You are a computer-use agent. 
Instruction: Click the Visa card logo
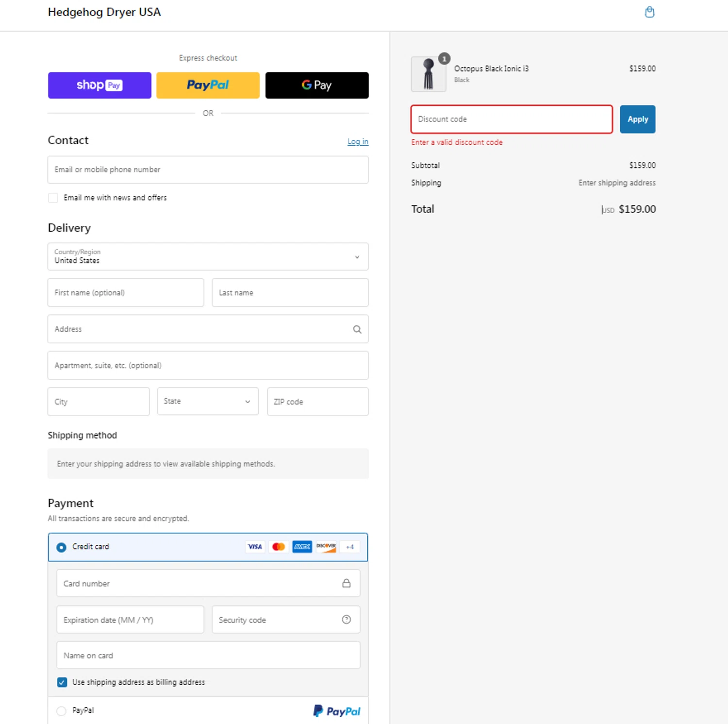255,547
